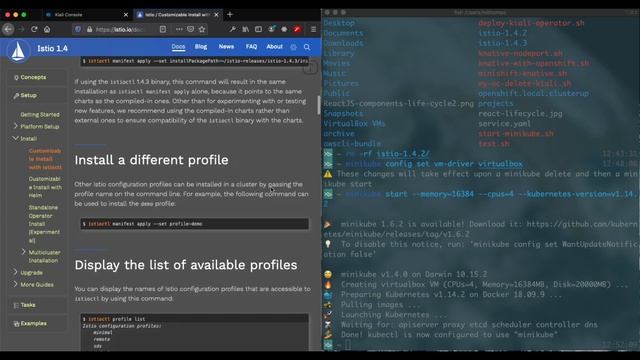Click the istioctl profile list code line

coord(114,319)
